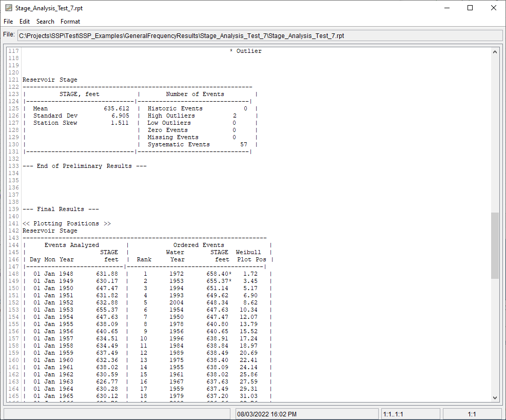The image size is (506, 420).
Task: Click the vertical scrollbar thumb
Action: point(495,245)
